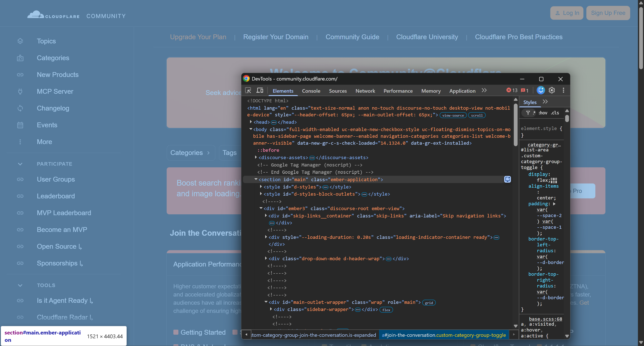Screen dimensions: 644x346
Task: Select a#join-the-conversation breadcrumb
Action: (444, 335)
